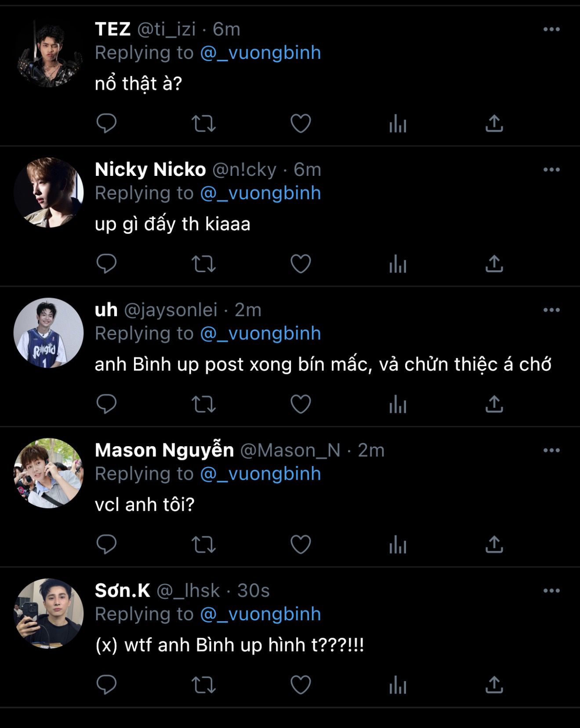Open @_vuongbinh link in Sơn.K's reply

pos(261,614)
